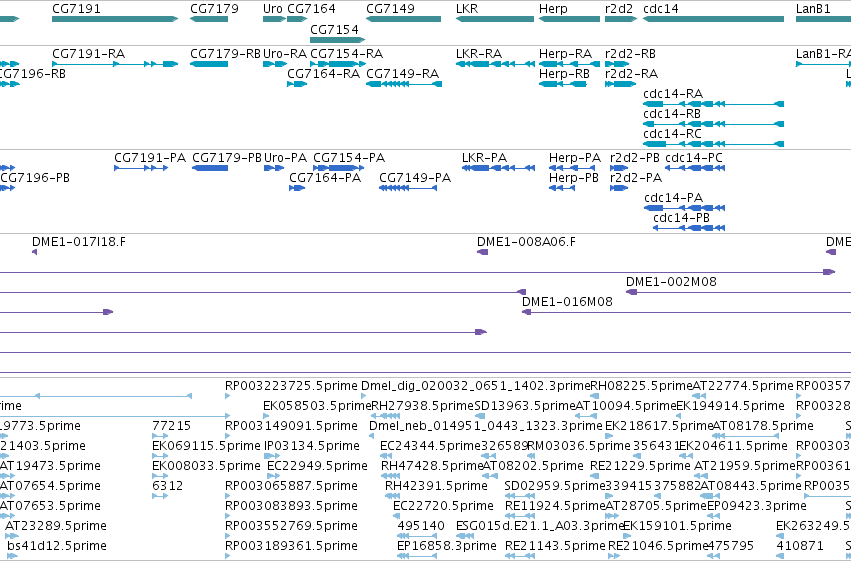Click the r2d2 gene label
This screenshot has width=851, height=561.
click(619, 9)
